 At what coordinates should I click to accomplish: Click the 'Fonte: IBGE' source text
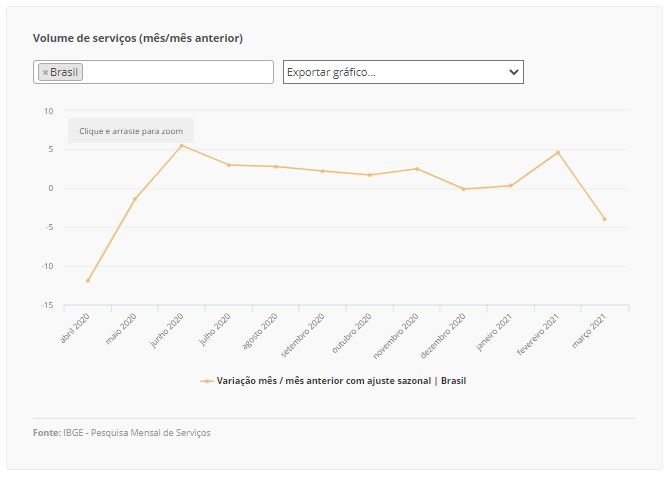click(122, 433)
